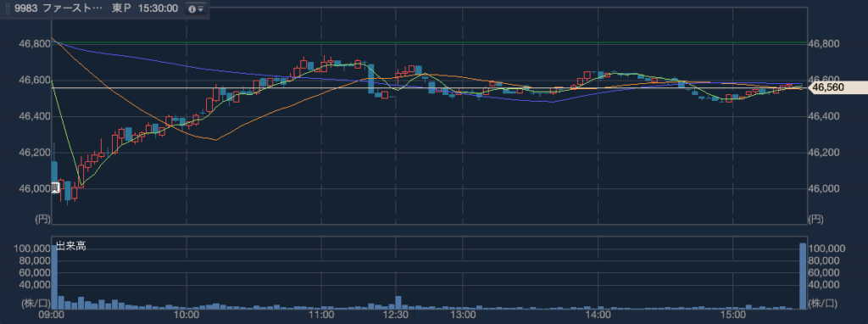Click the large closing volume bar at 15:30
The image size is (868, 324).
pos(803,277)
